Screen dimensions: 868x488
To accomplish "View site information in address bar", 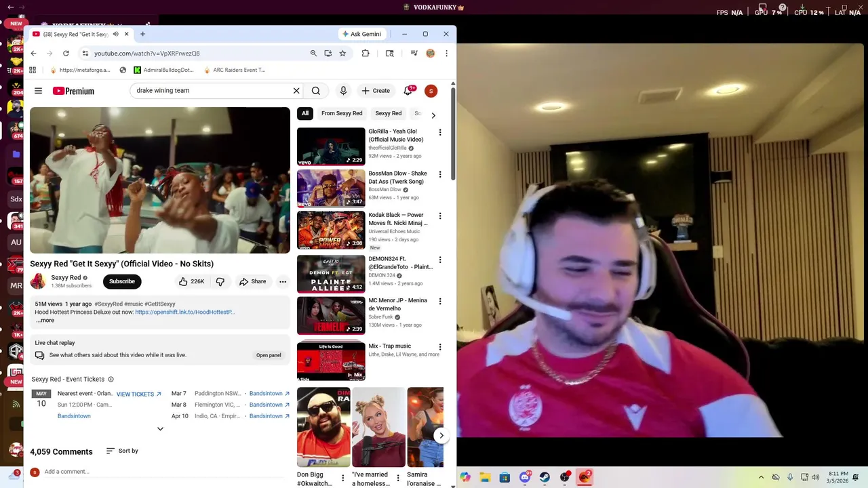I will pyautogui.click(x=85, y=53).
